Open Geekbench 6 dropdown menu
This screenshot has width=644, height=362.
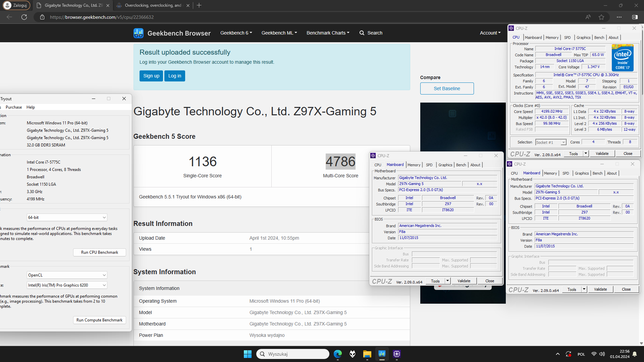point(236,33)
